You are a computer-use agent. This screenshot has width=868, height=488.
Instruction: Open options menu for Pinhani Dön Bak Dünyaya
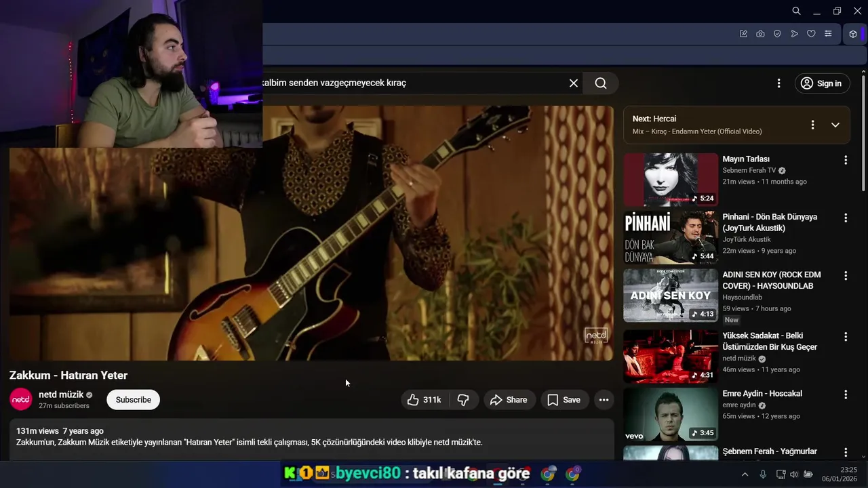846,218
